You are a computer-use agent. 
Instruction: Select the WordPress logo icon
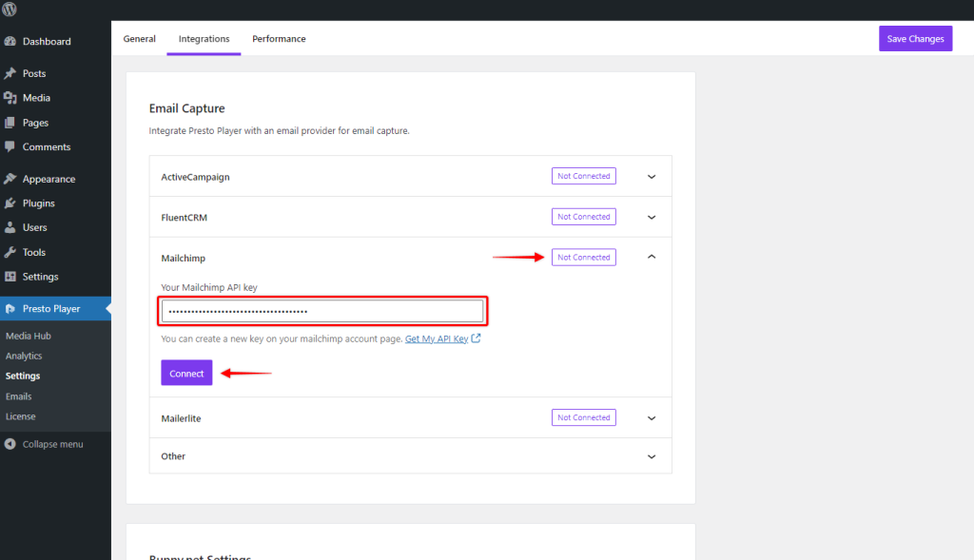click(10, 10)
